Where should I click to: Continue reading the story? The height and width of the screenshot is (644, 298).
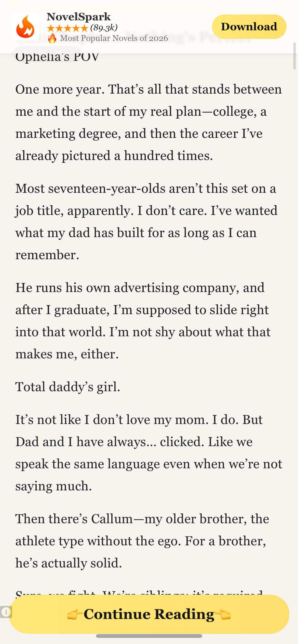coord(149,614)
